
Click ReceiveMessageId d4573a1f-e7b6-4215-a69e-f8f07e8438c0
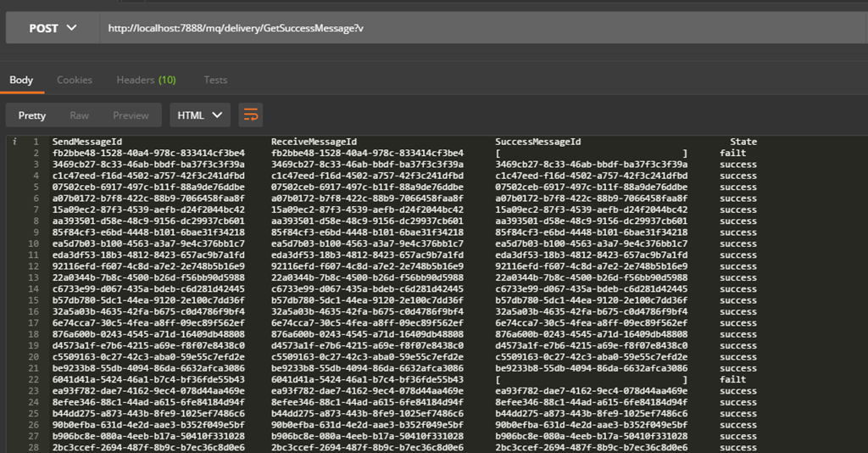pyautogui.click(x=367, y=345)
